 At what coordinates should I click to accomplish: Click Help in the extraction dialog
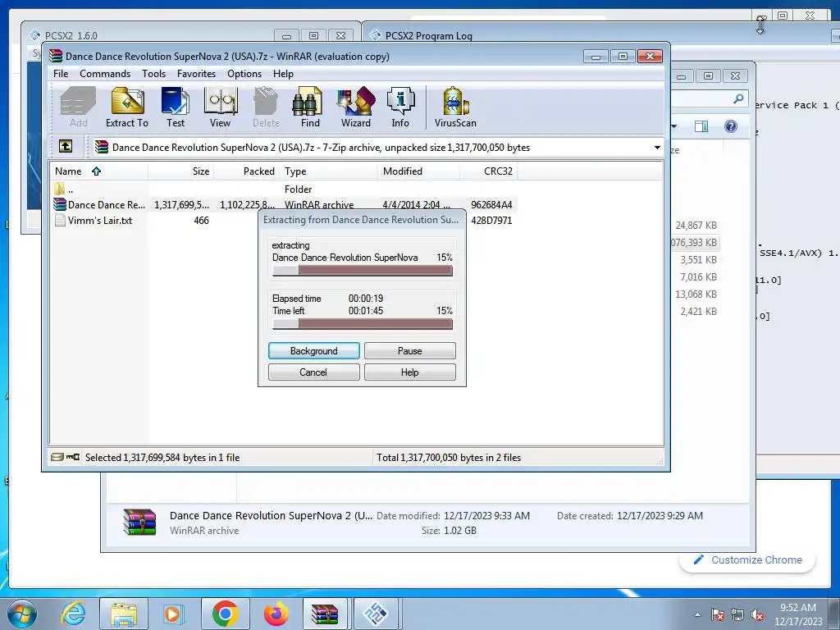click(x=410, y=372)
